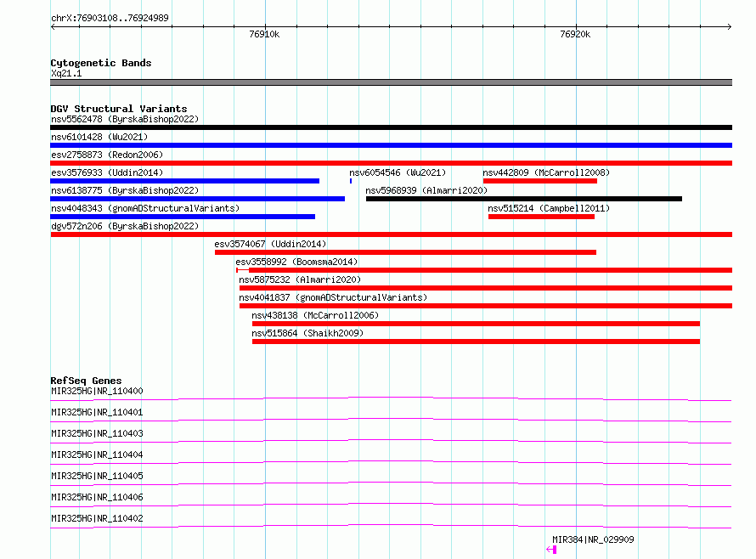Select the gray Xq21.1 cytoband bar
756x559 pixels.
391,82
